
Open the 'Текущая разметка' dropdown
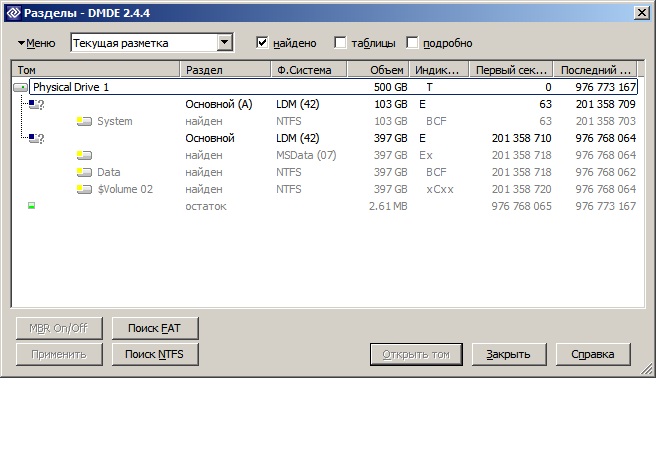pyautogui.click(x=224, y=43)
